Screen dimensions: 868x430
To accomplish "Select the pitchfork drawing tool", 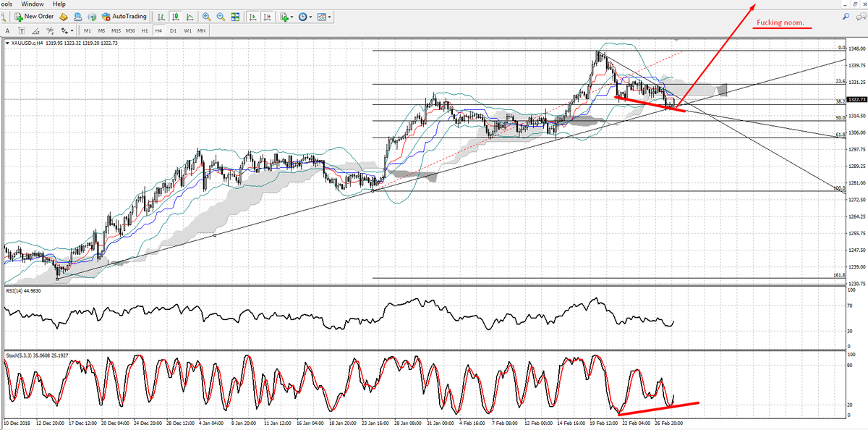I will (x=51, y=31).
